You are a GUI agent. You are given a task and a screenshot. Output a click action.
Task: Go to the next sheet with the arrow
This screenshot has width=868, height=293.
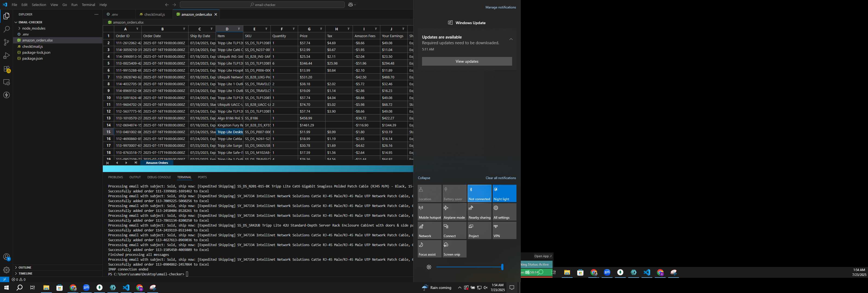click(x=126, y=163)
